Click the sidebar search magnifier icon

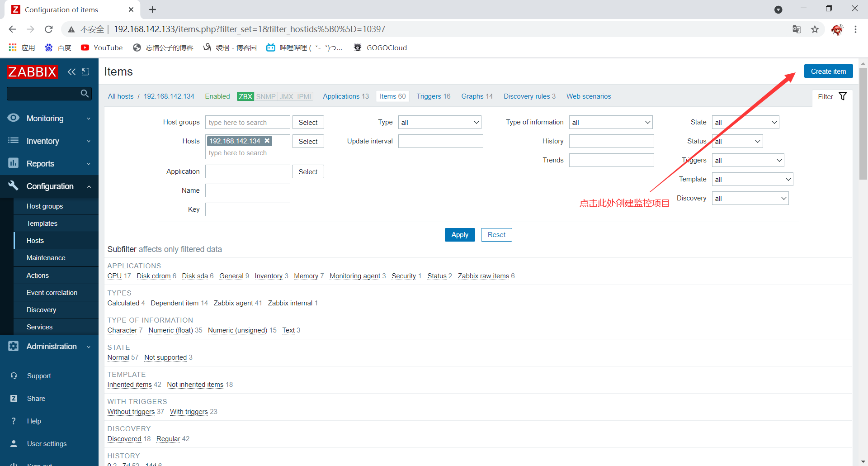85,94
